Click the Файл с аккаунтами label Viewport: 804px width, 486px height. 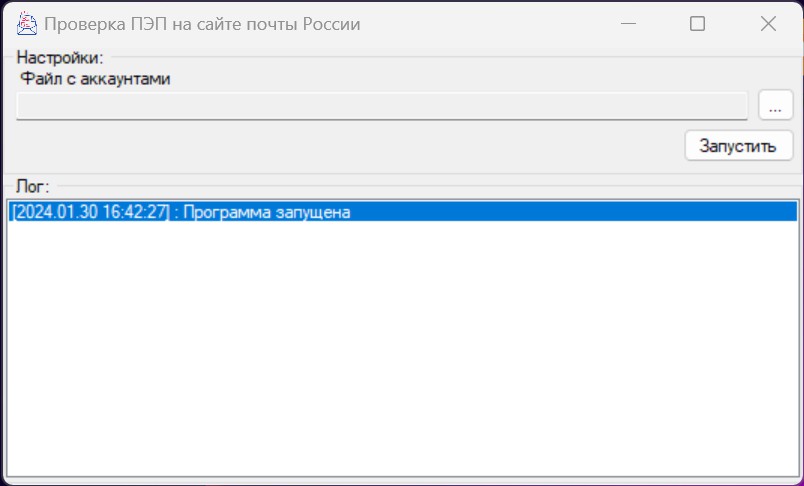click(x=95, y=80)
